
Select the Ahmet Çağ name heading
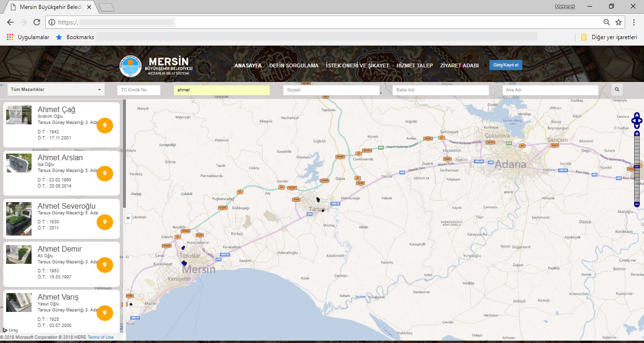click(x=57, y=110)
